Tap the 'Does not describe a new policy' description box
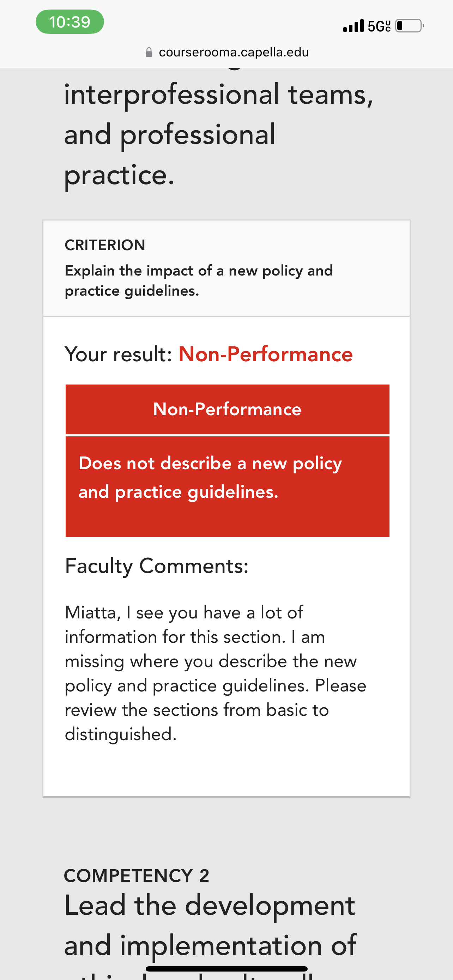Screen dimensions: 453x980 [228, 486]
